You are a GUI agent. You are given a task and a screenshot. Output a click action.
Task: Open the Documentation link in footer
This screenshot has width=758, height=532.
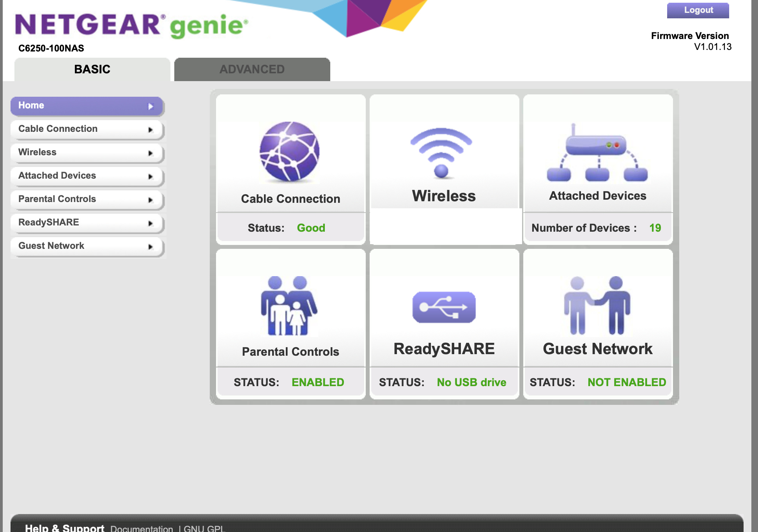[142, 528]
